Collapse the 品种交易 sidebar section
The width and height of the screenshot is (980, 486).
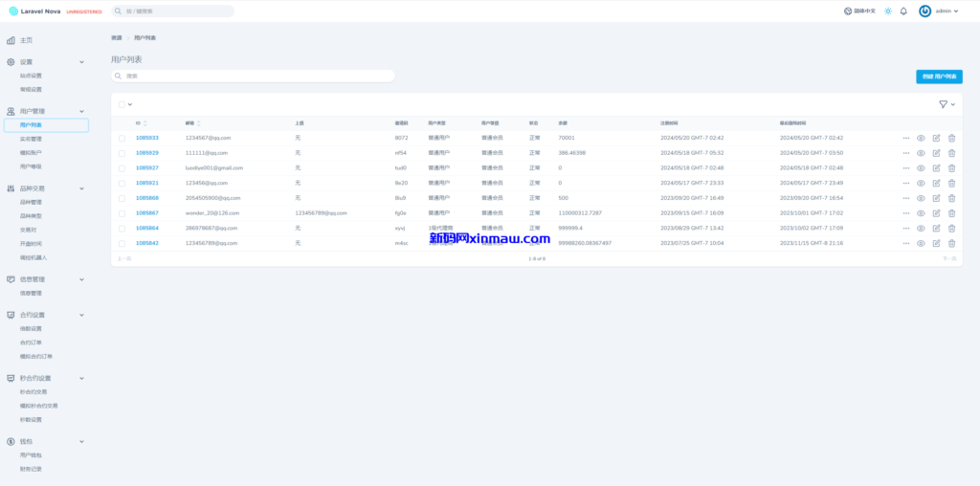click(x=81, y=188)
